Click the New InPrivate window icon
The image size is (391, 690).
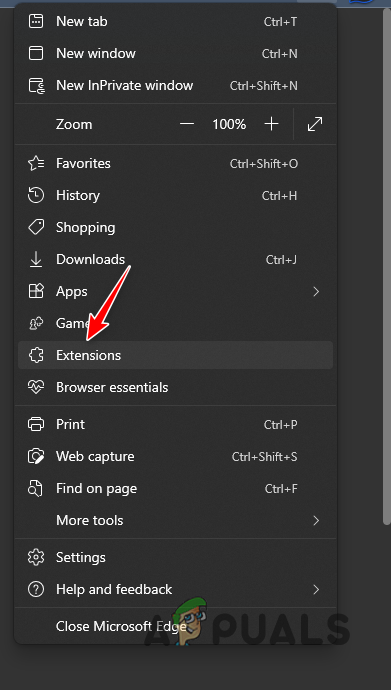point(37,85)
